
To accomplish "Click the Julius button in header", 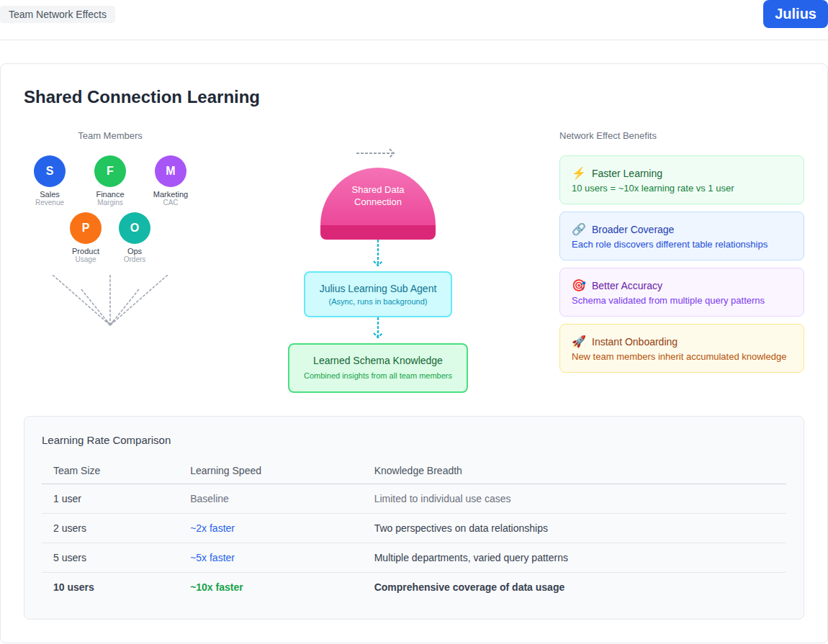I will (795, 14).
